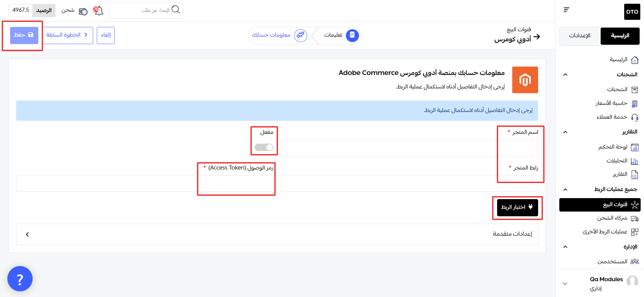Click the حفظ save button
The width and height of the screenshot is (644, 297).
coord(24,35)
